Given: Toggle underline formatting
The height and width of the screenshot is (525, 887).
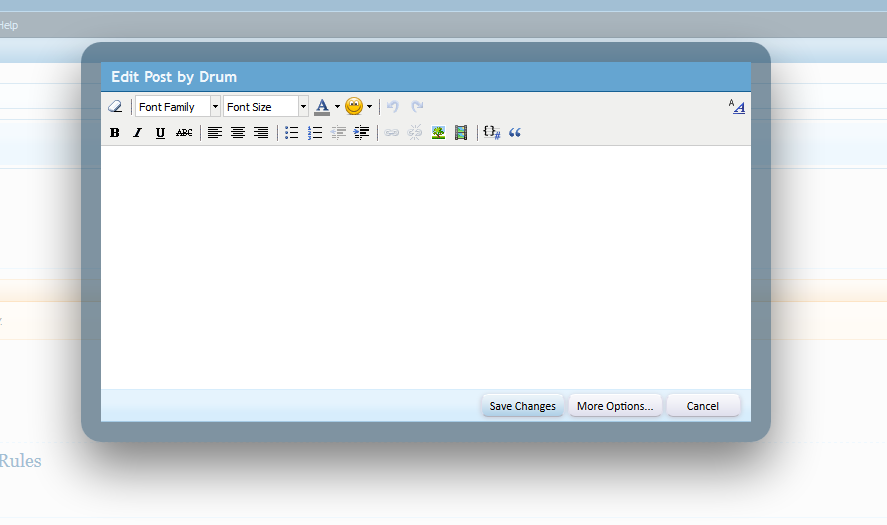Looking at the screenshot, I should click(161, 132).
